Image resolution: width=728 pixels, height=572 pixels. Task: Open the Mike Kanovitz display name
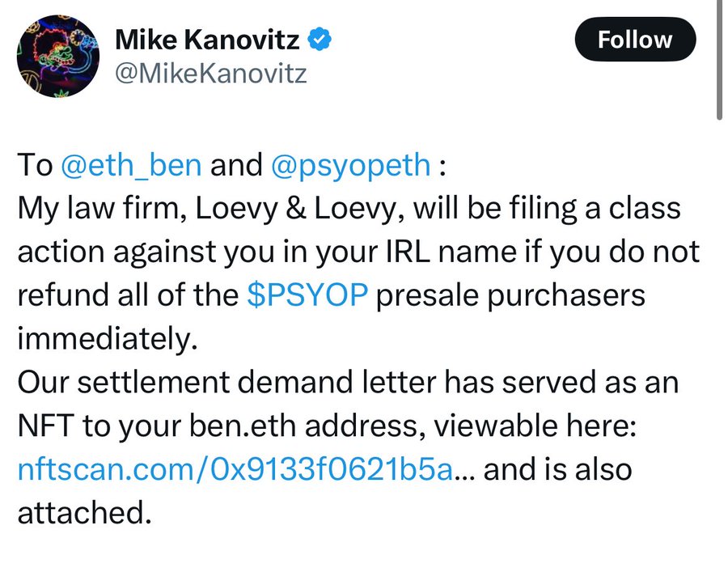coord(207,40)
